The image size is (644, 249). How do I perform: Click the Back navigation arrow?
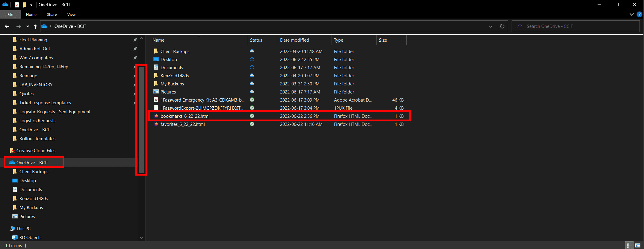[x=7, y=26]
